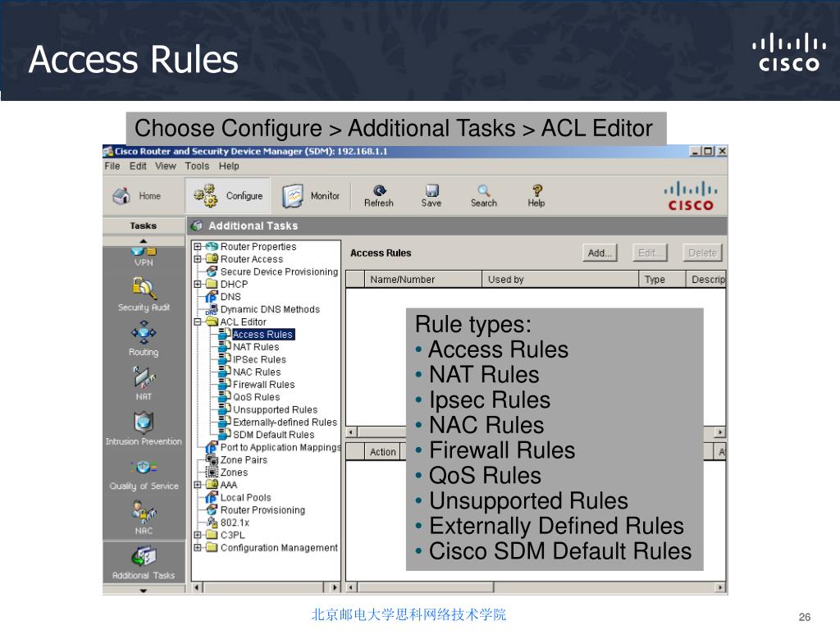Expand the DHCP tree node

[x=198, y=284]
